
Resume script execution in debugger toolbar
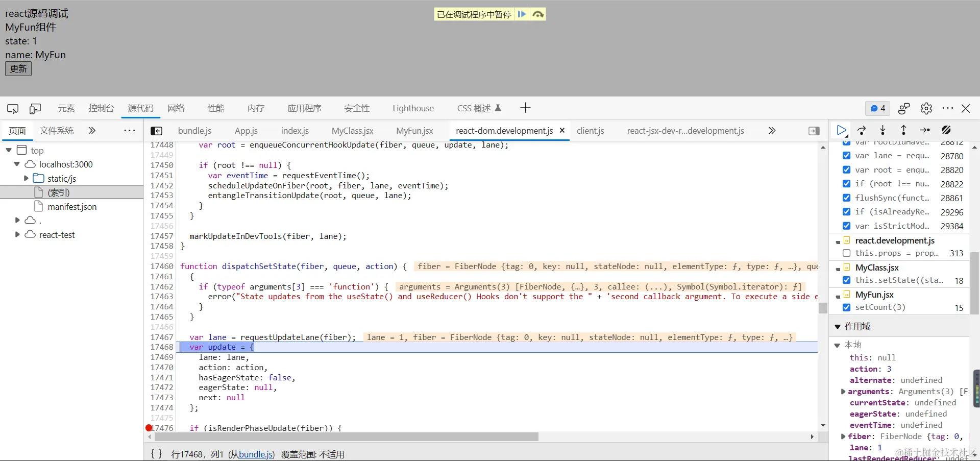point(841,130)
